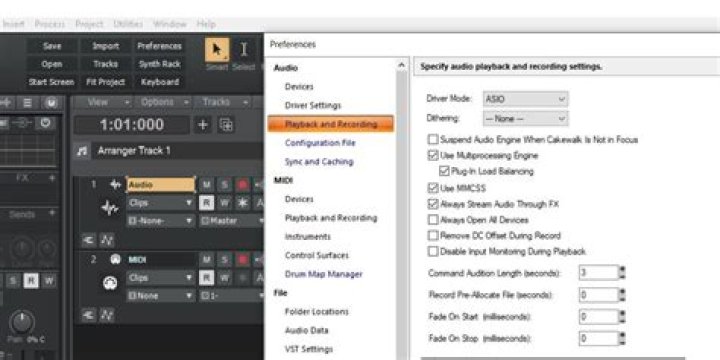Viewport: 720px width, 360px height.
Task: Open the Process menu
Action: point(50,24)
